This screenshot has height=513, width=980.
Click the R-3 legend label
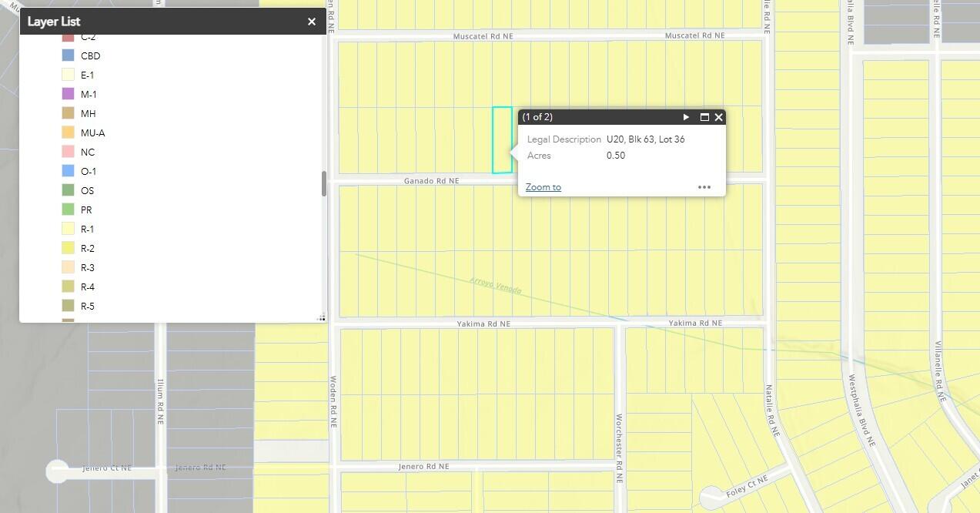(x=88, y=267)
